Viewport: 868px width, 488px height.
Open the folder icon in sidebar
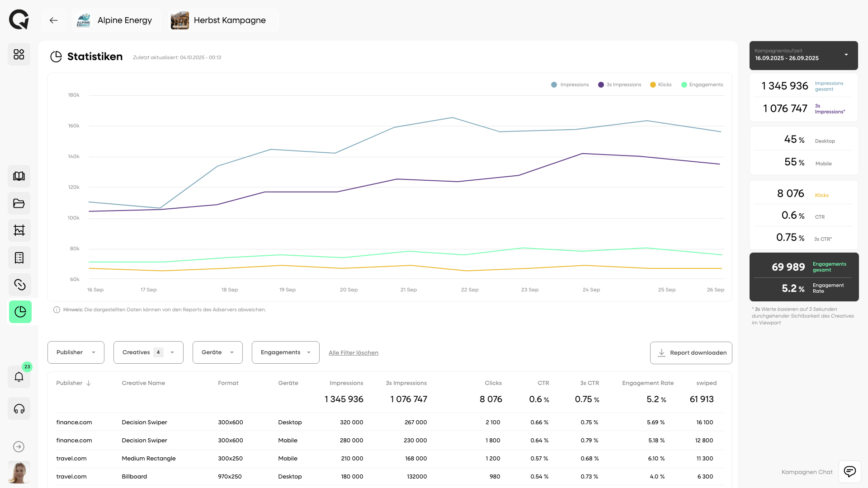(x=19, y=203)
